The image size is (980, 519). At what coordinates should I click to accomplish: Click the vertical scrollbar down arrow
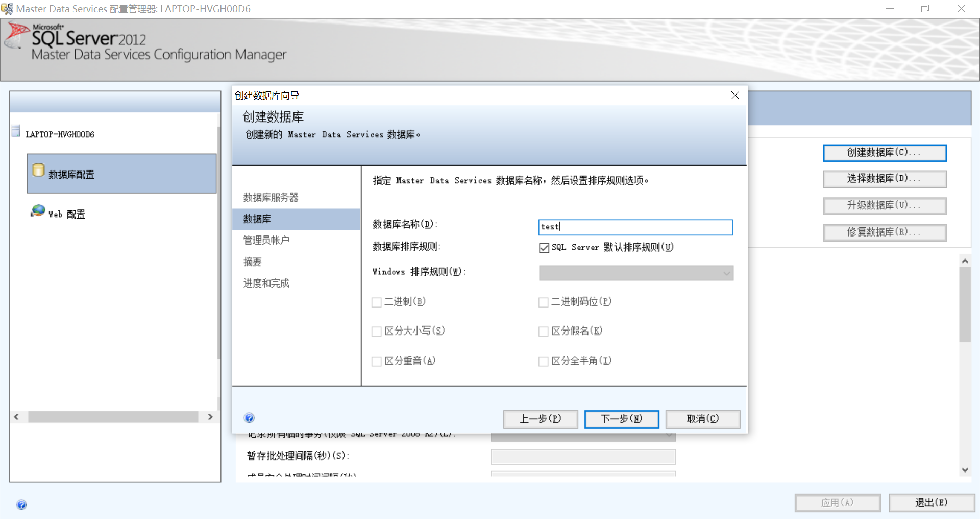[x=965, y=470]
